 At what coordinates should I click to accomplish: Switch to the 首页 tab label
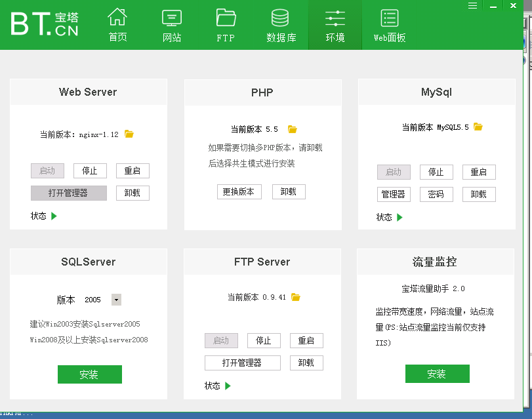pos(117,37)
